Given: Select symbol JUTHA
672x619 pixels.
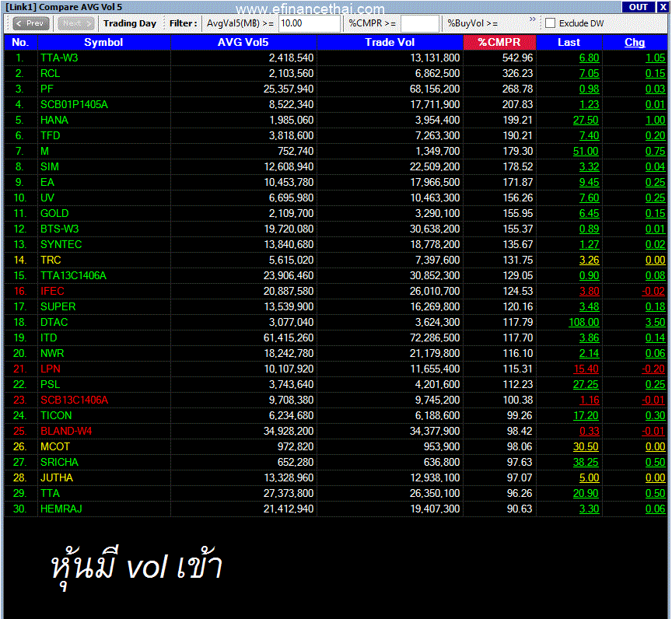Looking at the screenshot, I should [x=57, y=478].
